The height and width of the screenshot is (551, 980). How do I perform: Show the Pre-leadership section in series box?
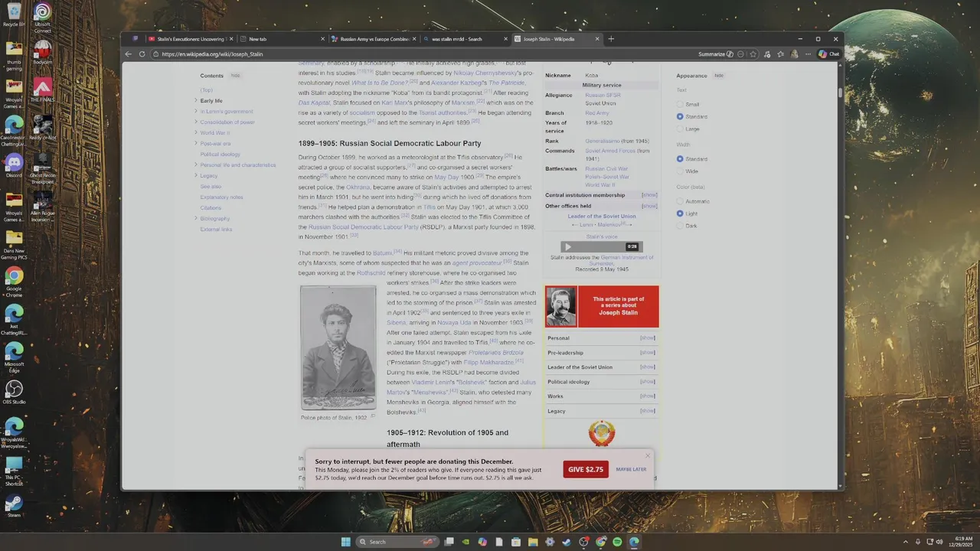pos(648,352)
